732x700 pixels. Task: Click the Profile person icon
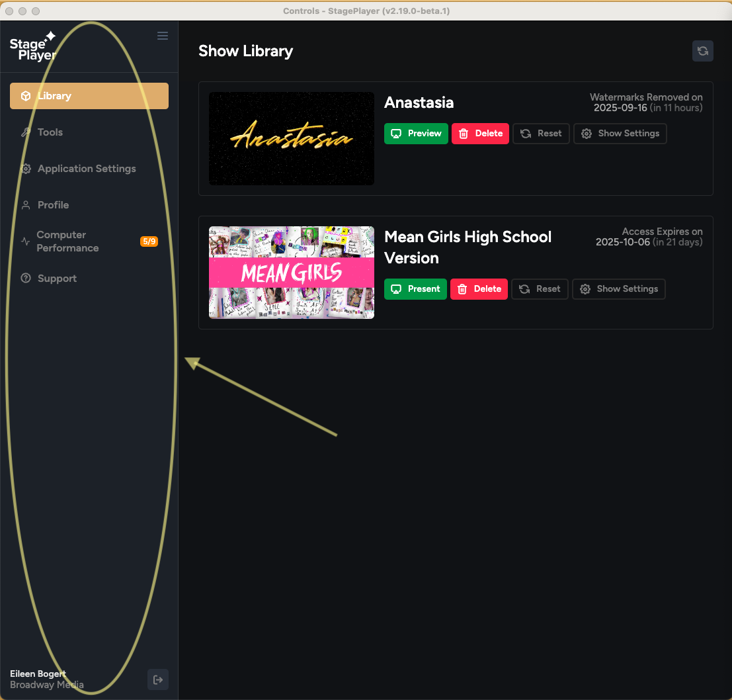point(26,205)
